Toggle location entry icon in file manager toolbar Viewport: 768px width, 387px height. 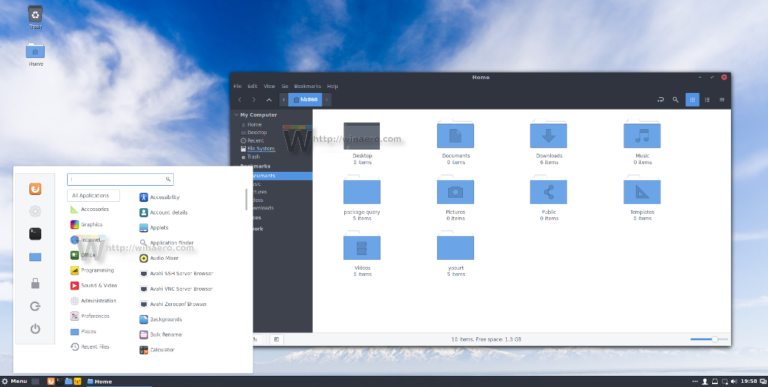tap(660, 99)
